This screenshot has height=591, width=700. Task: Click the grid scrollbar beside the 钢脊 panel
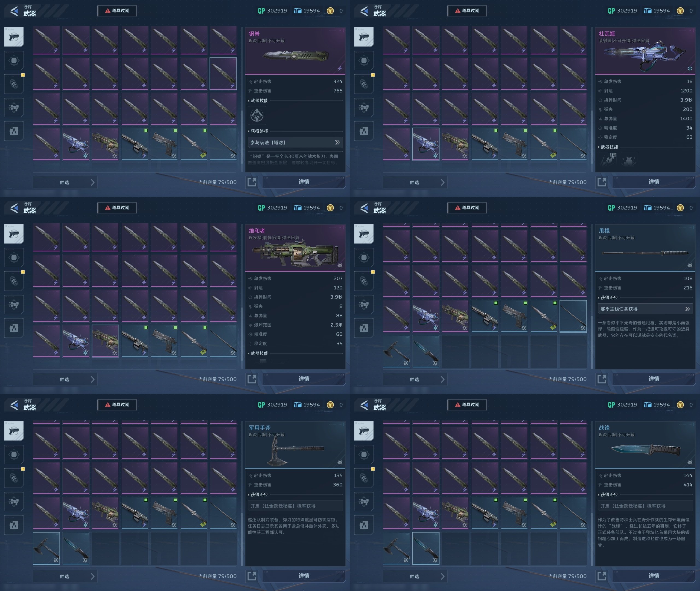point(242,137)
